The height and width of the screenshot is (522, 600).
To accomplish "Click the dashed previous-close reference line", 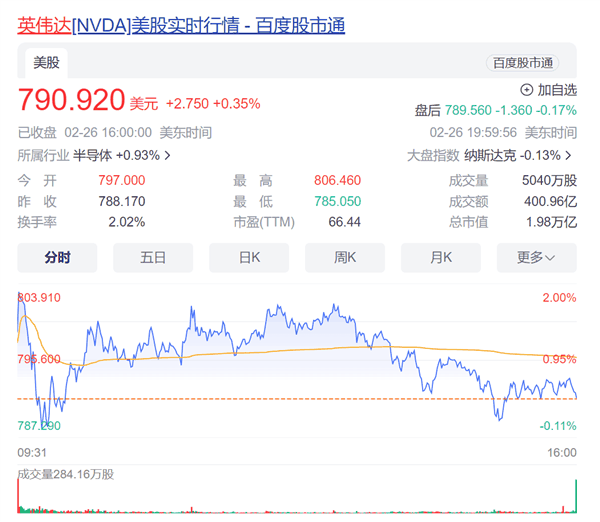I will [297, 399].
